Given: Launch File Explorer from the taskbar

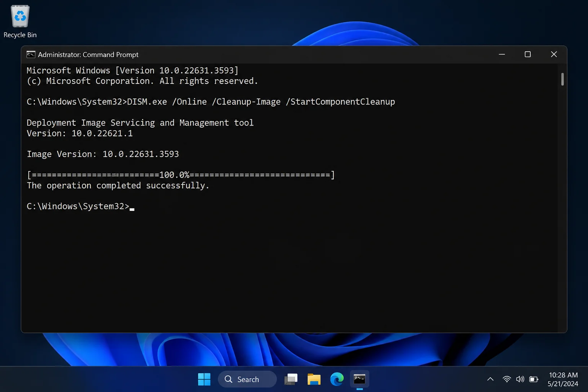Looking at the screenshot, I should click(x=314, y=379).
